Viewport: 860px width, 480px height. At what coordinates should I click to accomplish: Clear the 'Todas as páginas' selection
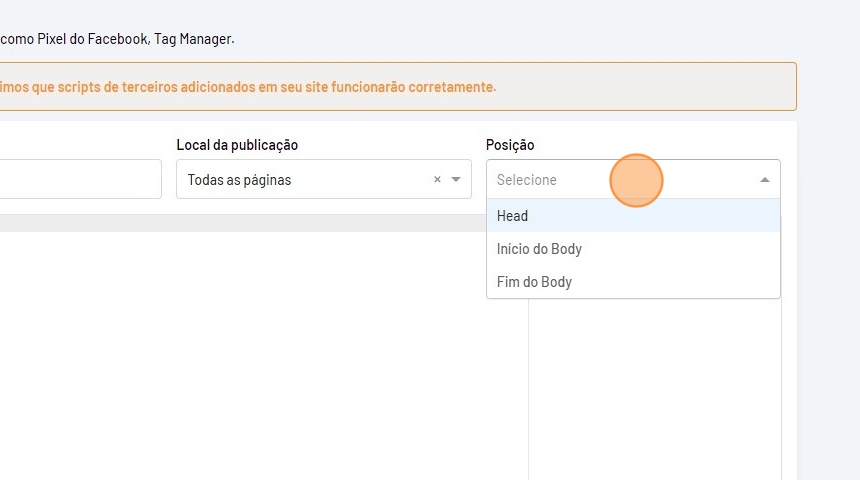(437, 180)
